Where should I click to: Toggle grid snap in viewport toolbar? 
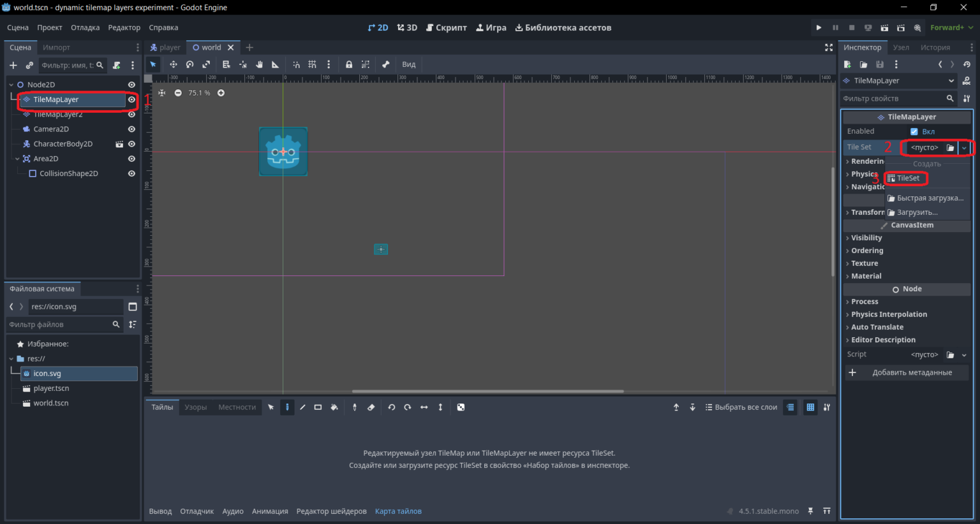[312, 64]
